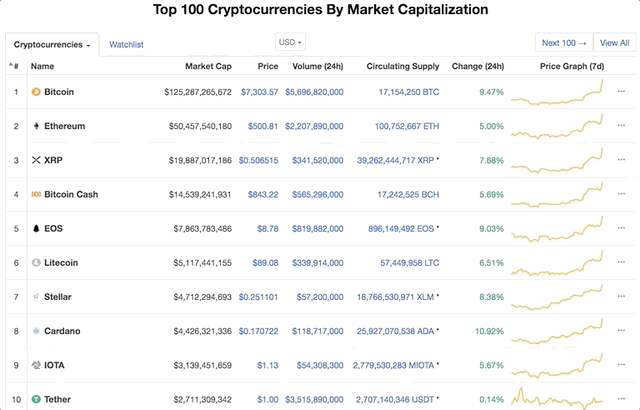Click the Bitcoin Cash logo icon
The width and height of the screenshot is (640, 410).
[36, 194]
